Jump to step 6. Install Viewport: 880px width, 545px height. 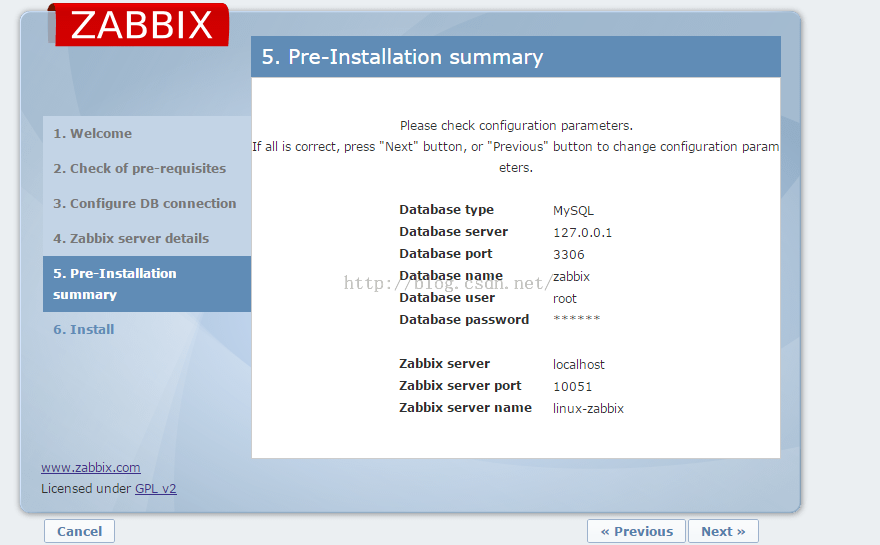(x=84, y=329)
